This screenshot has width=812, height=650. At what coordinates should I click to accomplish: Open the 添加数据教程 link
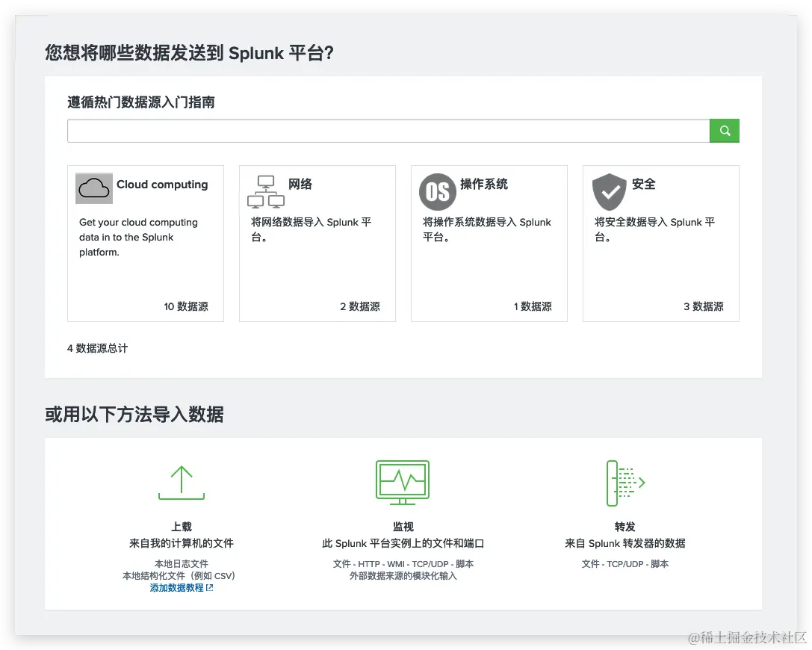pos(176,588)
